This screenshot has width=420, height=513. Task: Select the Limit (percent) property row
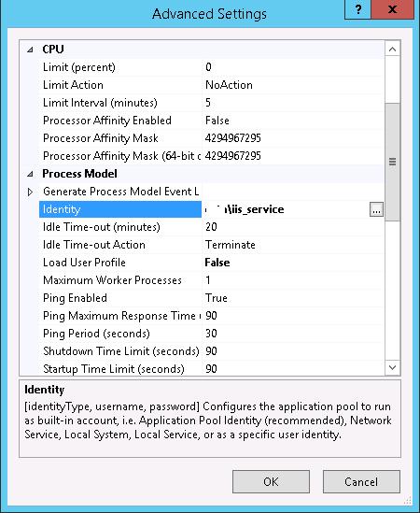[211, 67]
